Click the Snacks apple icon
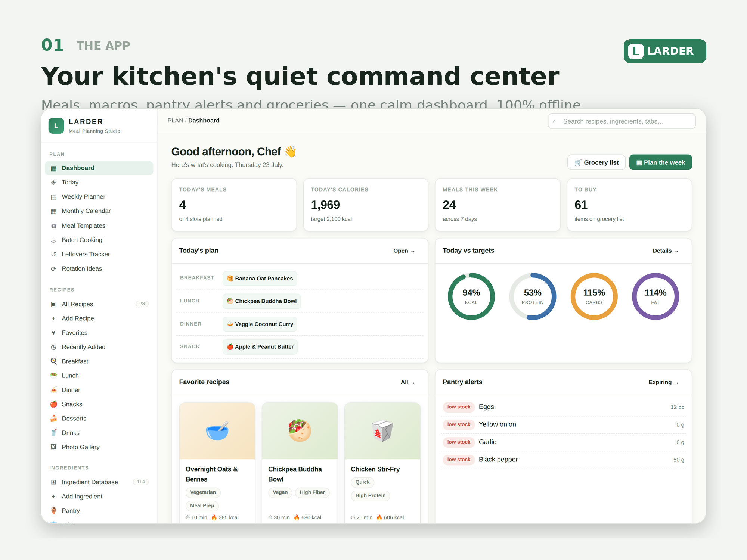The image size is (747, 560). 53,404
